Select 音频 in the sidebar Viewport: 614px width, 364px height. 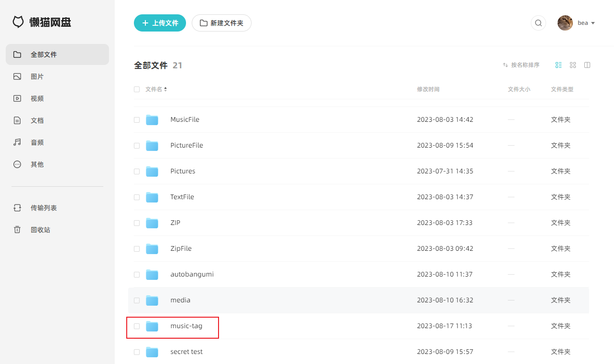[57, 142]
